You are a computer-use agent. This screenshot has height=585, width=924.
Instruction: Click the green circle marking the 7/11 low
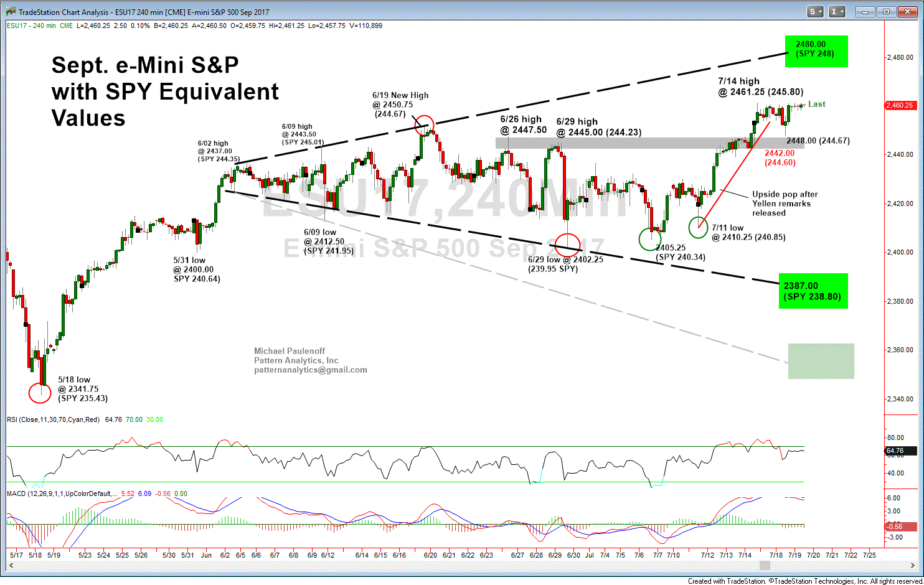pyautogui.click(x=698, y=227)
